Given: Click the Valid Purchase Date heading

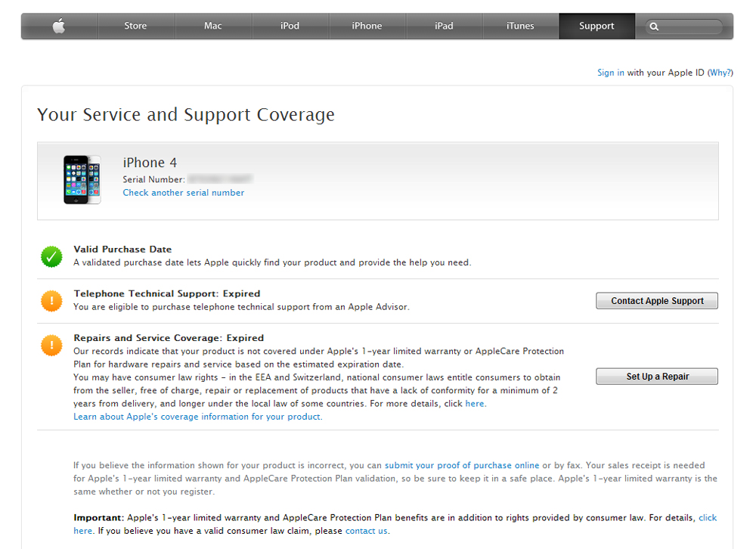Looking at the screenshot, I should click(x=122, y=250).
